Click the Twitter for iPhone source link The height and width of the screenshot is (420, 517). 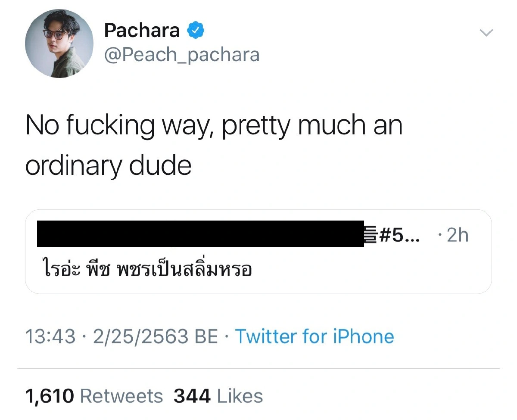click(x=314, y=336)
